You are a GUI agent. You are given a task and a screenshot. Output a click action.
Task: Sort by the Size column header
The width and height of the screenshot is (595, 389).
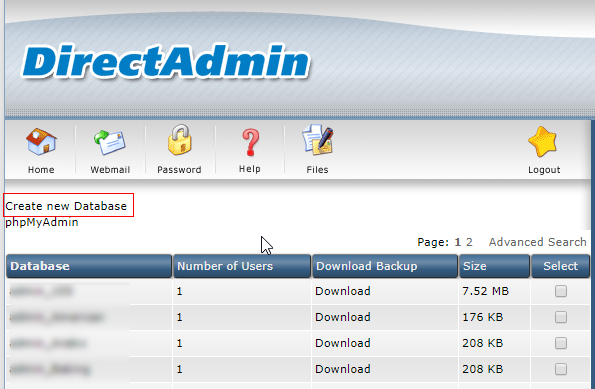click(494, 266)
